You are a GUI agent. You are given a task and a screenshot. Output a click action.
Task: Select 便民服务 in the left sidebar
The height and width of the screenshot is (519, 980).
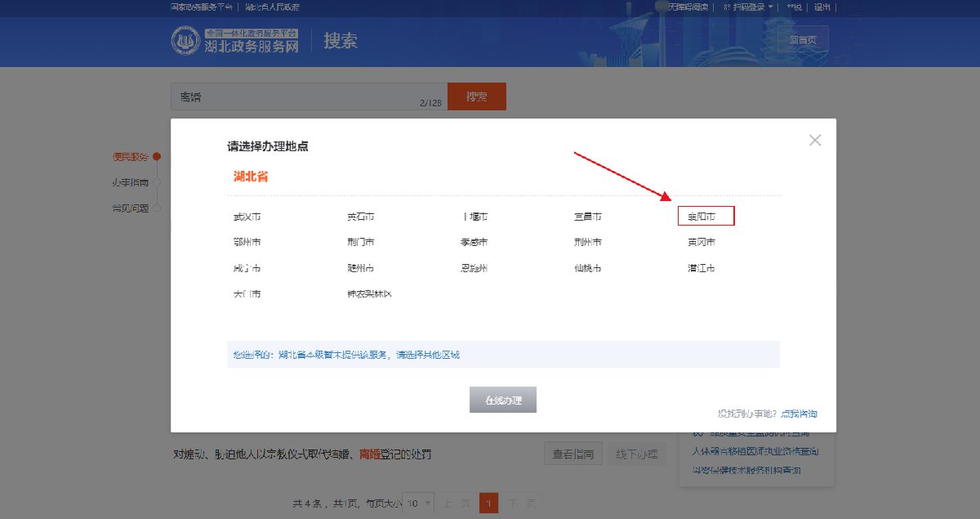pyautogui.click(x=130, y=157)
